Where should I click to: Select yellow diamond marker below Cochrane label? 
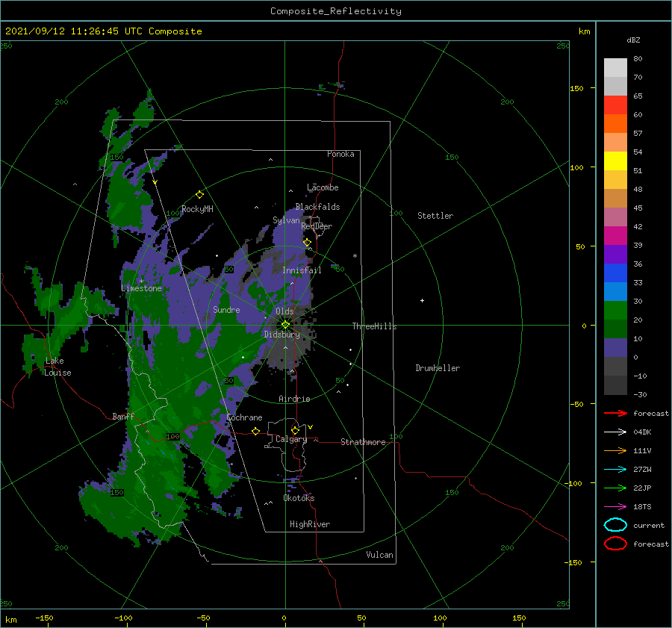(x=255, y=431)
